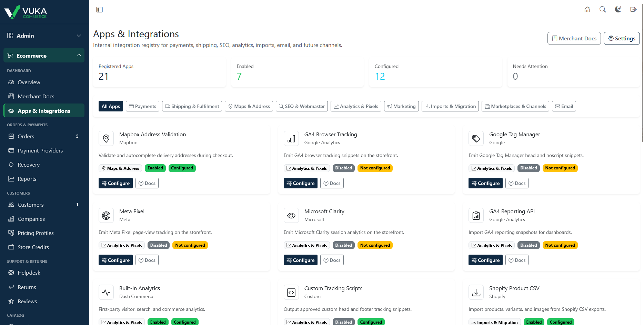Click the Shopify Product CSV download icon
The width and height of the screenshot is (644, 325).
click(476, 292)
